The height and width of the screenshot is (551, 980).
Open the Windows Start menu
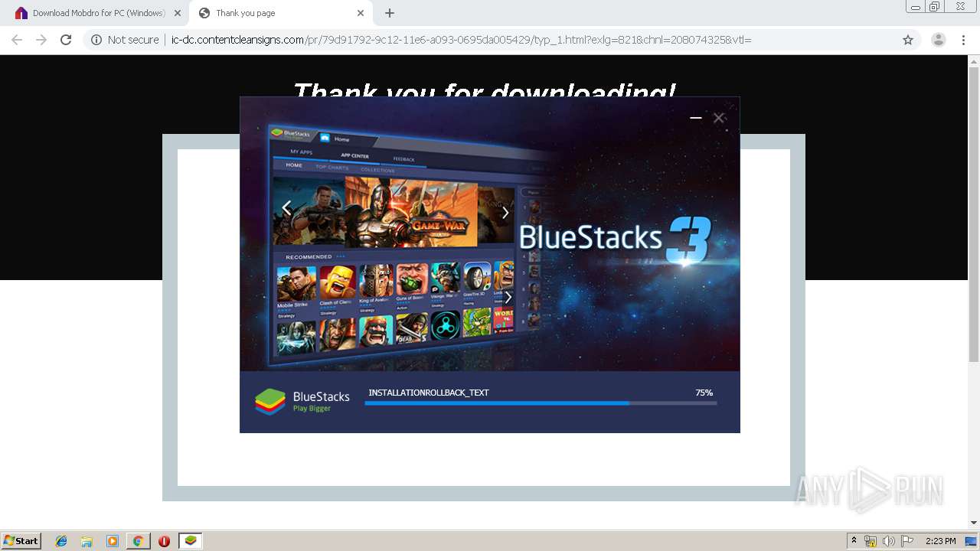(21, 540)
